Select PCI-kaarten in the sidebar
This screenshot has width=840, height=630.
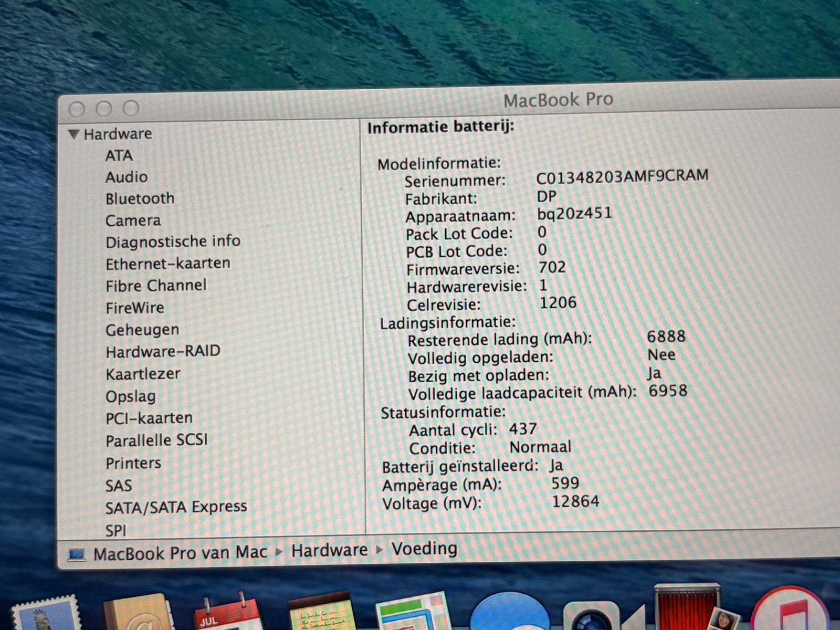coord(149,418)
